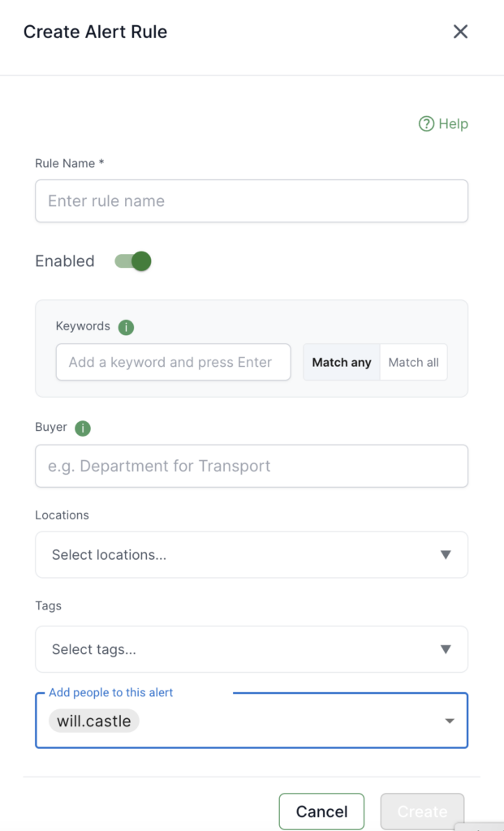Click the info icon beside Keywords

[x=126, y=327]
